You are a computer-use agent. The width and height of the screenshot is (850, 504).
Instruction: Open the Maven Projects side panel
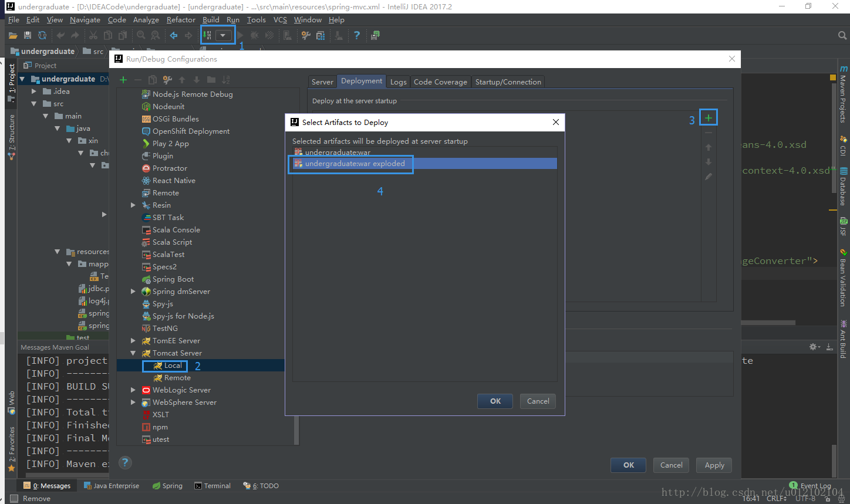pos(844,94)
